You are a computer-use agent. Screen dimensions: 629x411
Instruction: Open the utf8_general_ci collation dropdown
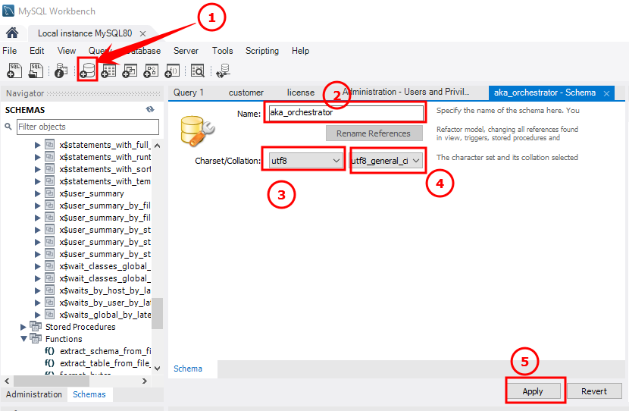pos(387,161)
